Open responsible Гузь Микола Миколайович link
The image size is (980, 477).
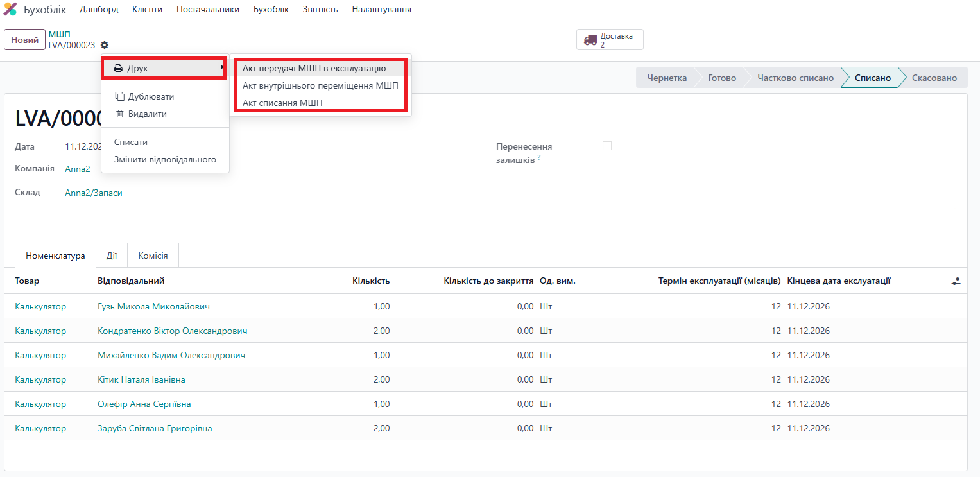[153, 306]
